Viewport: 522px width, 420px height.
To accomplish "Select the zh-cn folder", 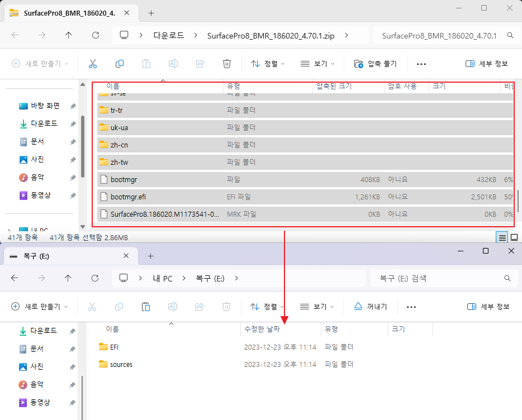I will tap(305, 145).
